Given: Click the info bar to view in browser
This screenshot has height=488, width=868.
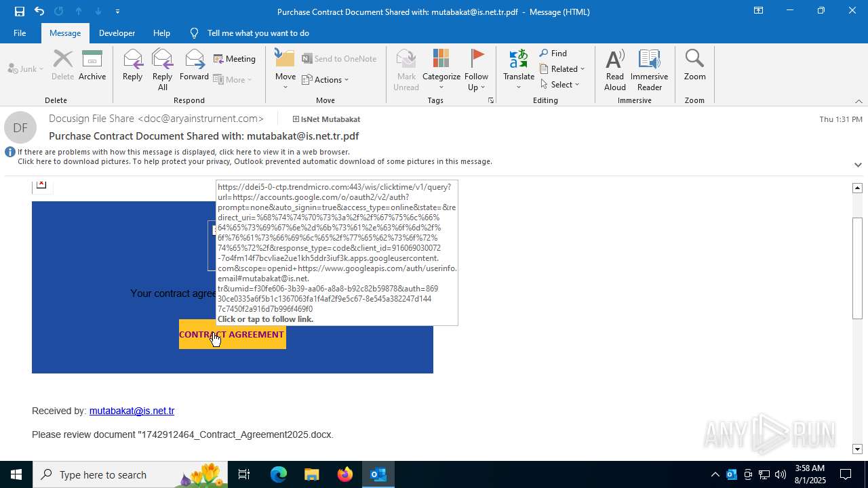Looking at the screenshot, I should pos(184,152).
